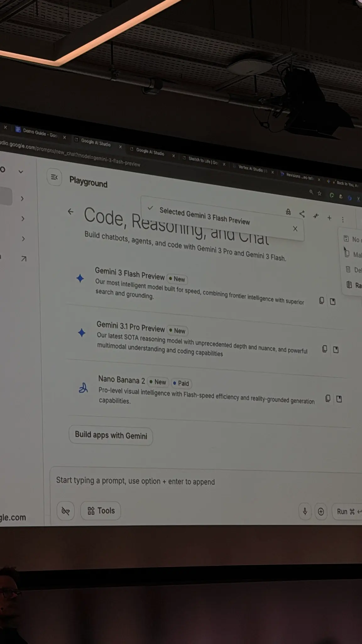This screenshot has height=644, width=362.
Task: Switch to the Demo Guide browser tab
Action: (40, 133)
